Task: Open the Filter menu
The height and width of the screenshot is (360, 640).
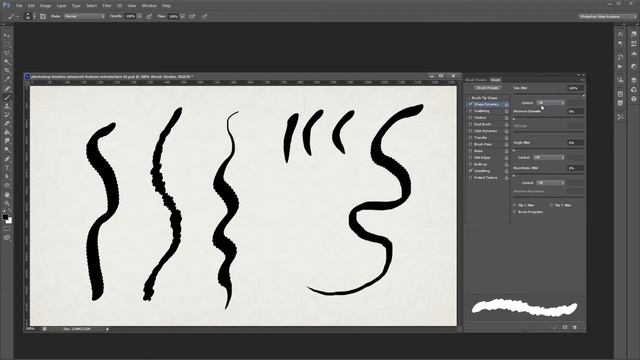Action: (107, 6)
